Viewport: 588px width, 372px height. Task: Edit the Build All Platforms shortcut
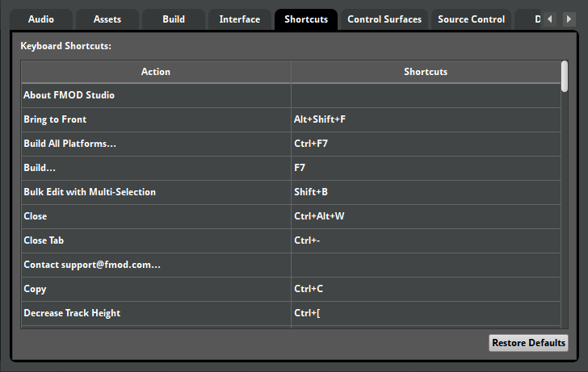coord(426,144)
